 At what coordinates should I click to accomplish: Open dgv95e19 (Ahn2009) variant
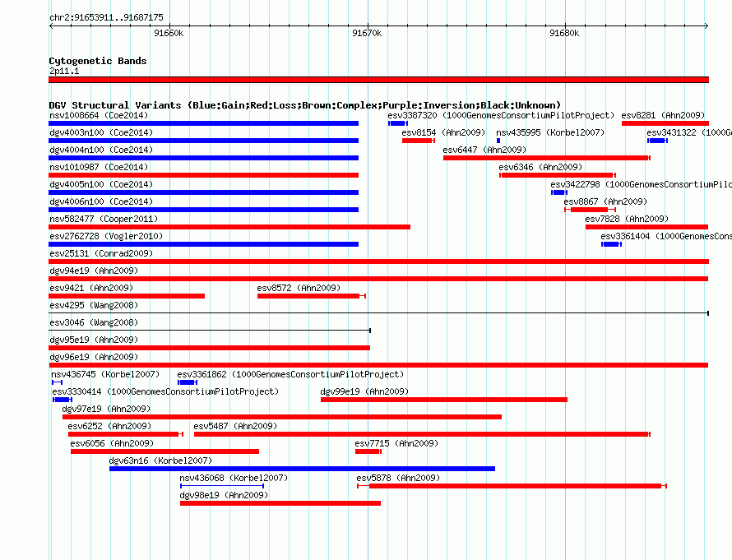pos(94,340)
